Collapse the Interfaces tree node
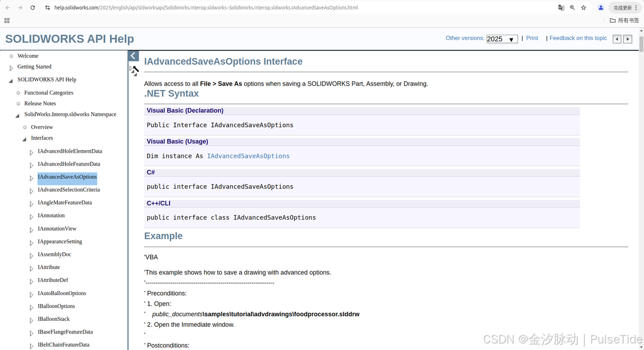 pyautogui.click(x=24, y=139)
